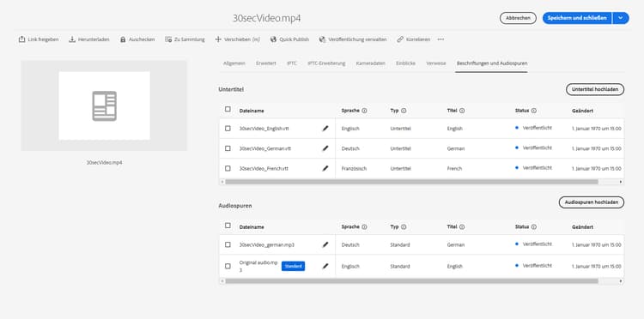The width and height of the screenshot is (644, 319).
Task: Click the Herunterladen download icon
Action: 72,39
